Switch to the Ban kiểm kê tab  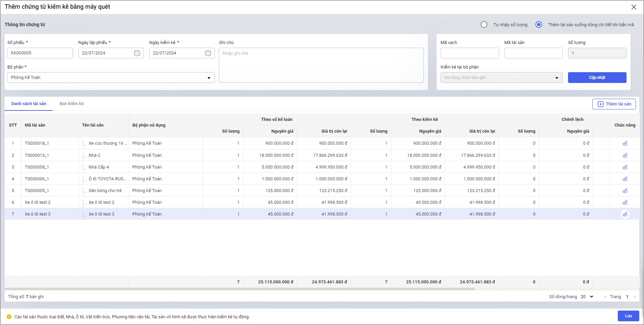point(72,104)
